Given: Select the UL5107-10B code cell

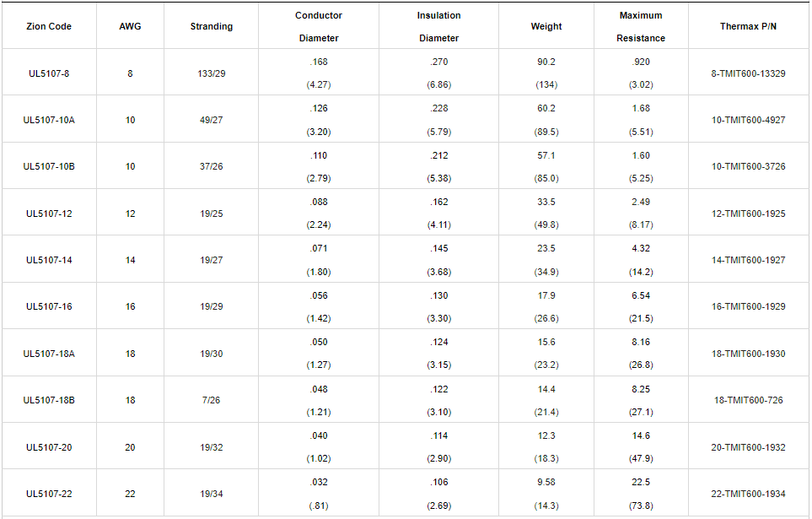Looking at the screenshot, I should point(48,166).
